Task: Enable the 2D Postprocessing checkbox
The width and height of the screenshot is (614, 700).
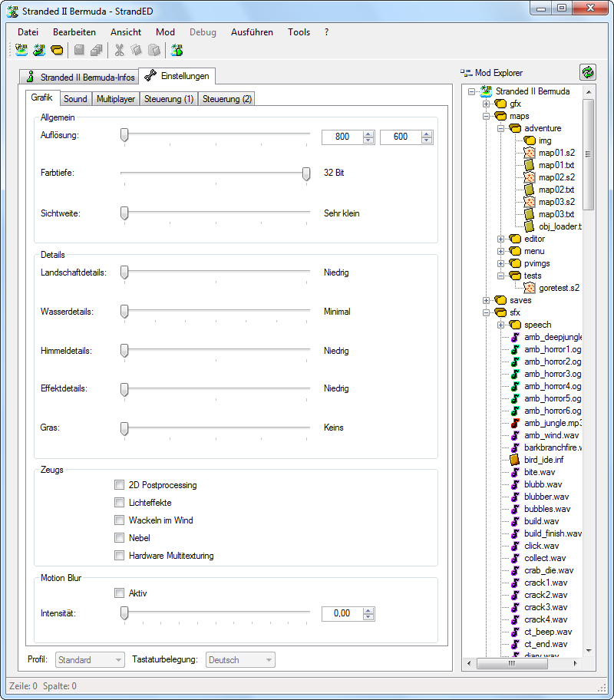Action: coord(119,485)
